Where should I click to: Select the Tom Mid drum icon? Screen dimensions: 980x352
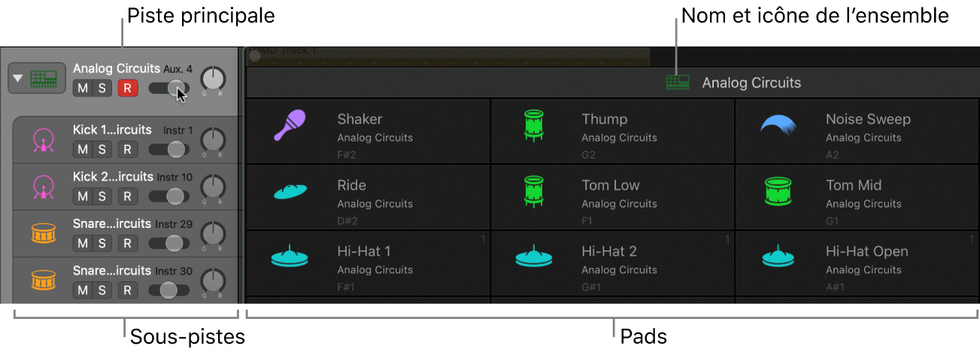tap(778, 192)
